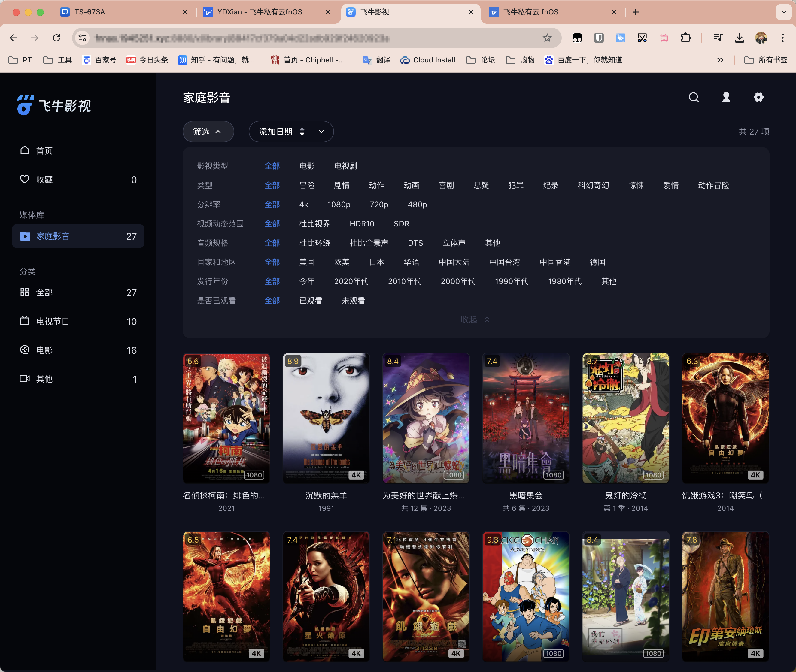
Task: Open the settings gear icon in app header
Action: point(758,98)
